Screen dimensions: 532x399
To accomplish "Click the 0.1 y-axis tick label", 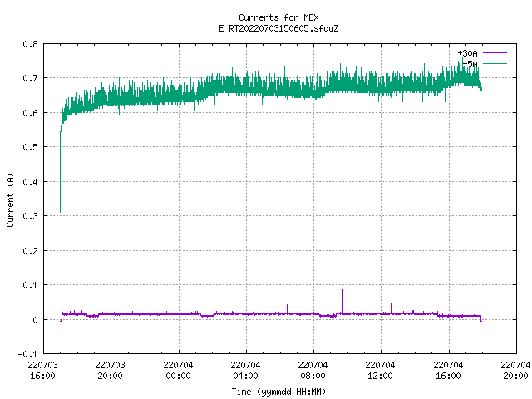I will tap(30, 285).
